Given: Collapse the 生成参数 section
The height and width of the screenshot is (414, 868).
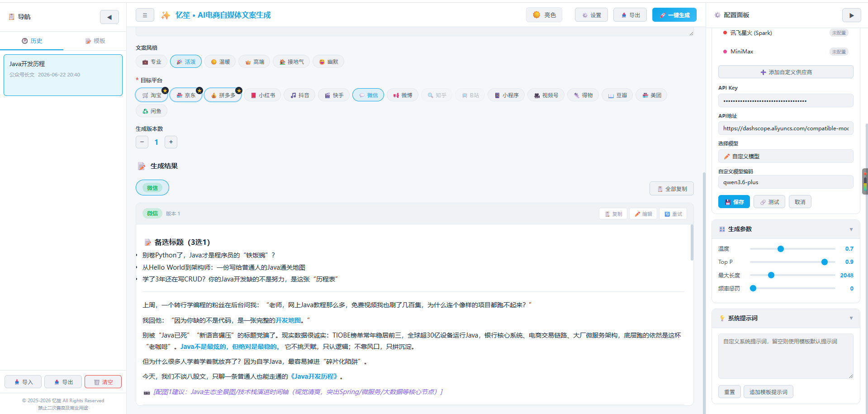Looking at the screenshot, I should pyautogui.click(x=786, y=229).
